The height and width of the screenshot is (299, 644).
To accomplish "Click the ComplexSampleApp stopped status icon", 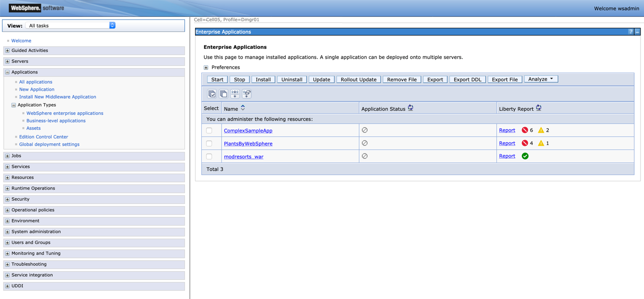I will pos(365,130).
